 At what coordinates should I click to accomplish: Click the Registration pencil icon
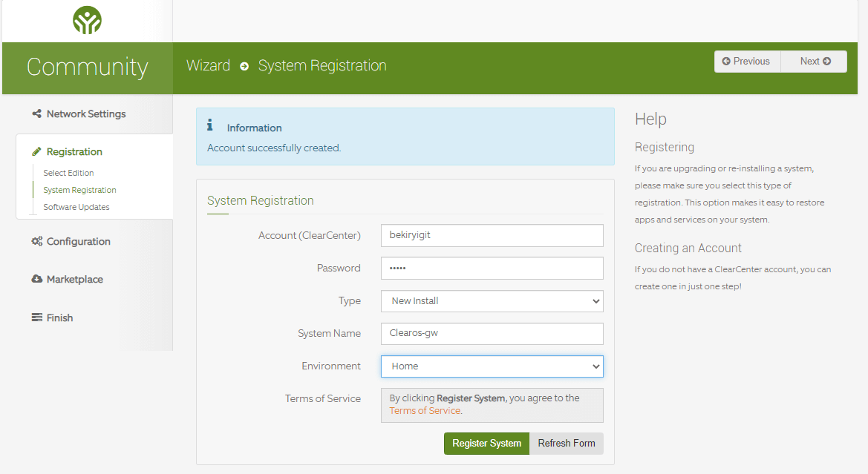point(36,151)
